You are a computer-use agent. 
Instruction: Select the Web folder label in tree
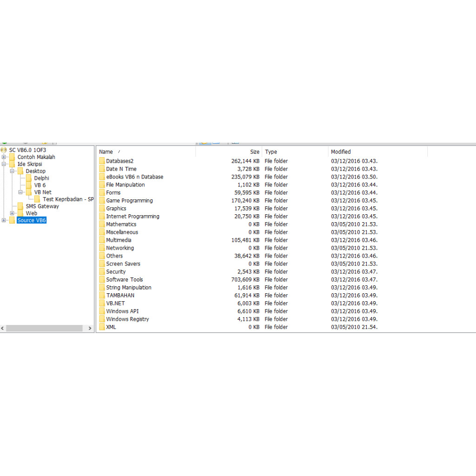click(x=31, y=213)
